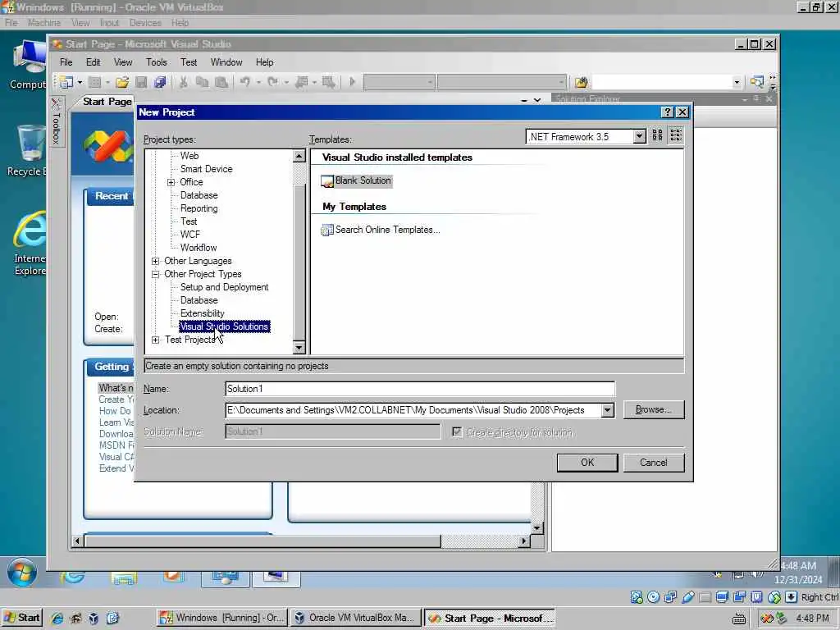The height and width of the screenshot is (630, 840).
Task: Click the OK button
Action: 587,463
